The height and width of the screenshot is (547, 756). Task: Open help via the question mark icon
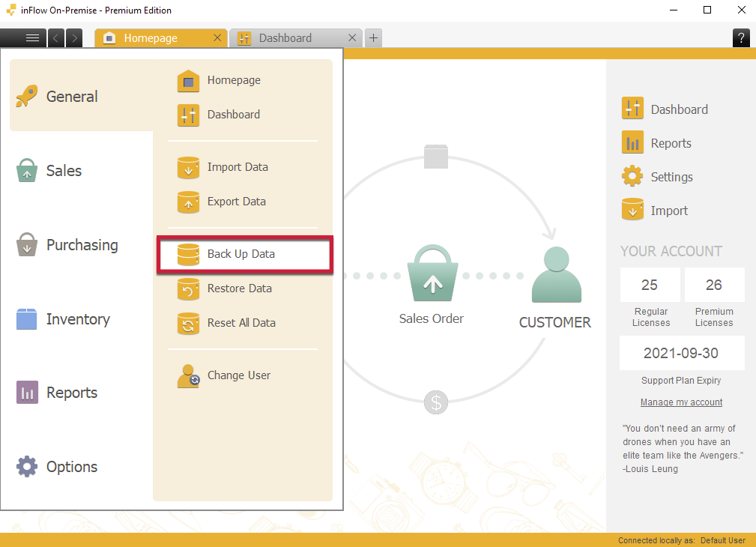click(x=741, y=37)
